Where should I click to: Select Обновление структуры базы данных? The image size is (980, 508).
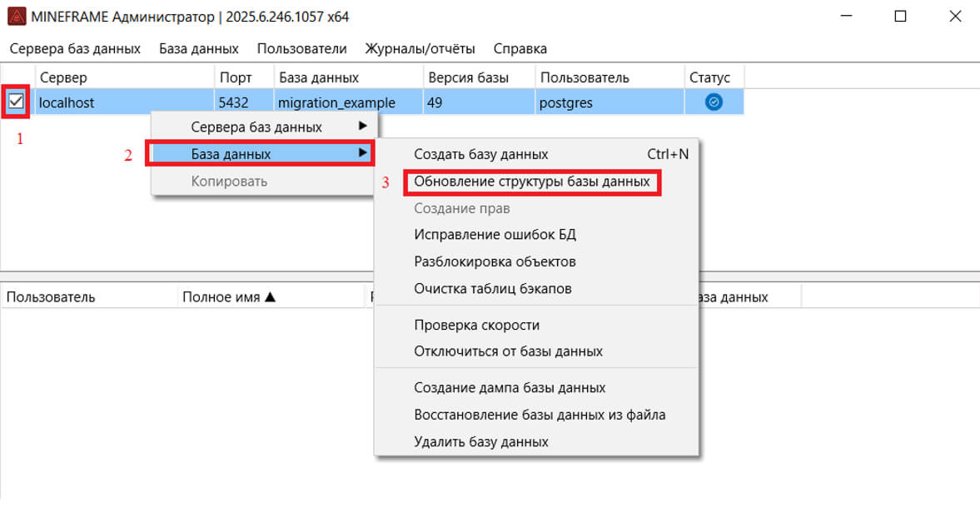point(536,182)
